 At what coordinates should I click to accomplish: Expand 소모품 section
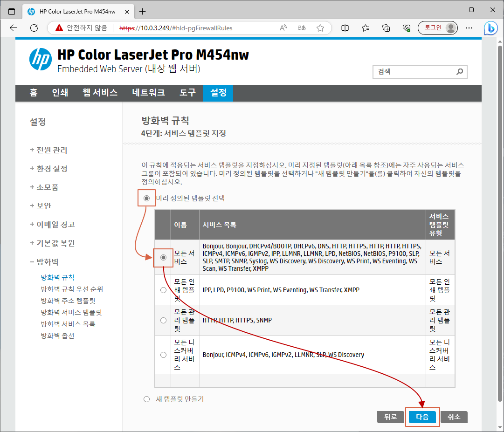point(44,187)
